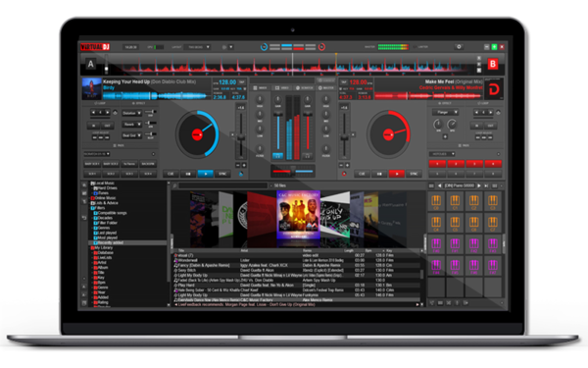Play deck B with red play button
Viewport: 588px width, 368px height.
coord(396,174)
